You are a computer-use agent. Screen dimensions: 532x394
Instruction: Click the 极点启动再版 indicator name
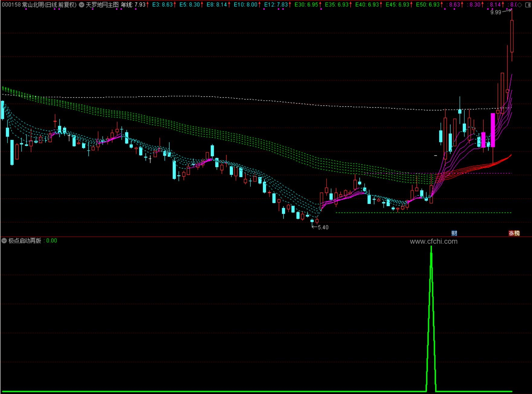(x=25, y=241)
